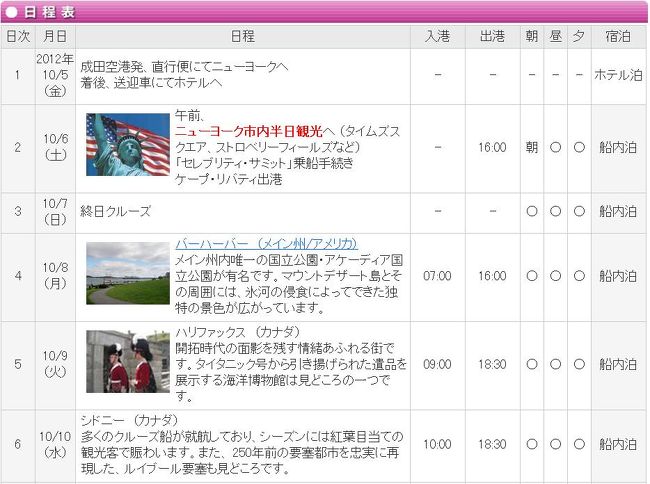This screenshot has width=650, height=484.
Task: Click the 07:00 arrival time for Bar Harbor
Action: pos(437,276)
